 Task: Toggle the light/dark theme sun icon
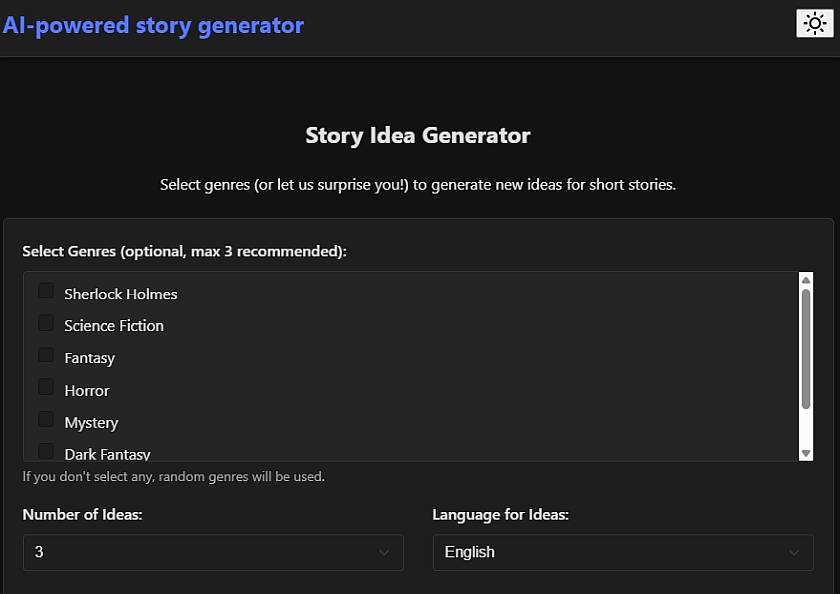click(x=812, y=22)
